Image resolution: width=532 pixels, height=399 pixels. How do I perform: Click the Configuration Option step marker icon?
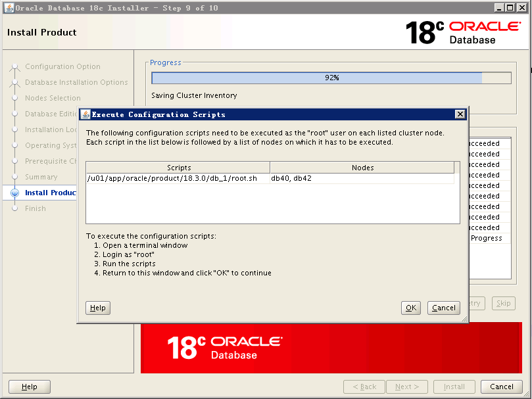pos(14,67)
